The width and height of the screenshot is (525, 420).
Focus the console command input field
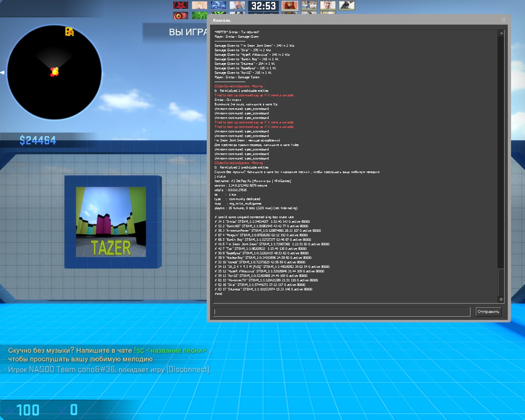pos(341,312)
